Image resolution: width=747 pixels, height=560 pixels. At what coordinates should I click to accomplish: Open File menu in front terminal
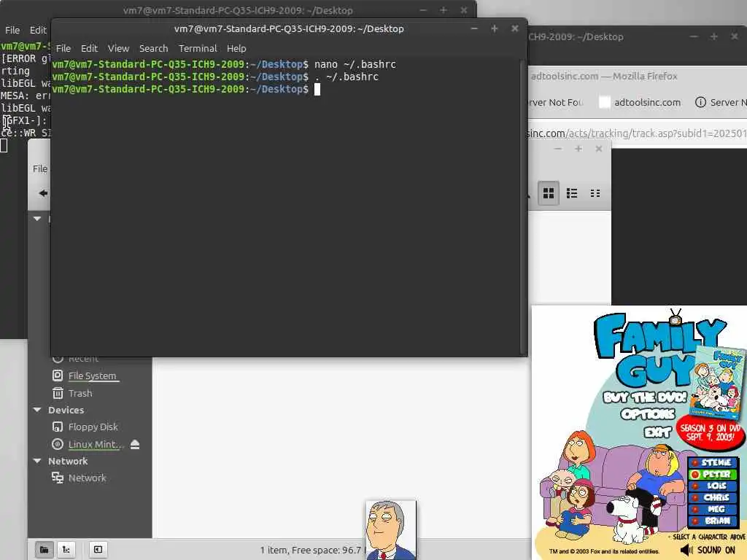click(x=63, y=48)
